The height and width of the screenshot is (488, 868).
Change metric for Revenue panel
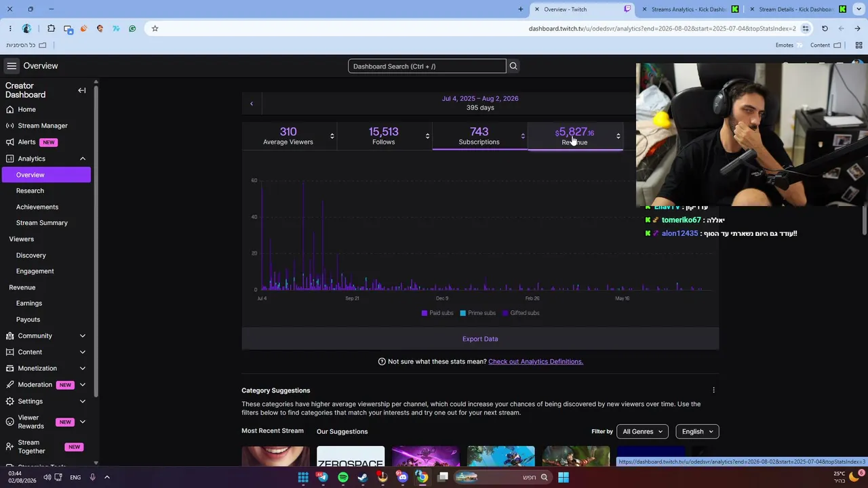[x=618, y=136]
